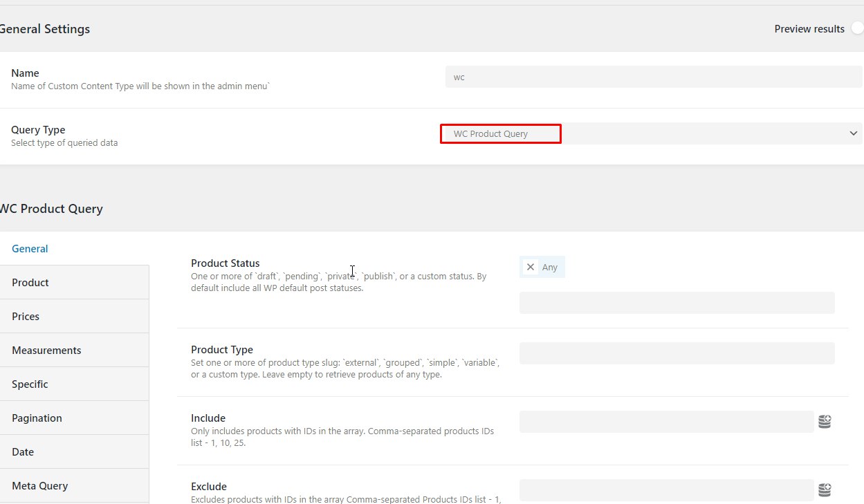This screenshot has width=864, height=504.
Task: Click the Product Type label
Action: (x=222, y=350)
